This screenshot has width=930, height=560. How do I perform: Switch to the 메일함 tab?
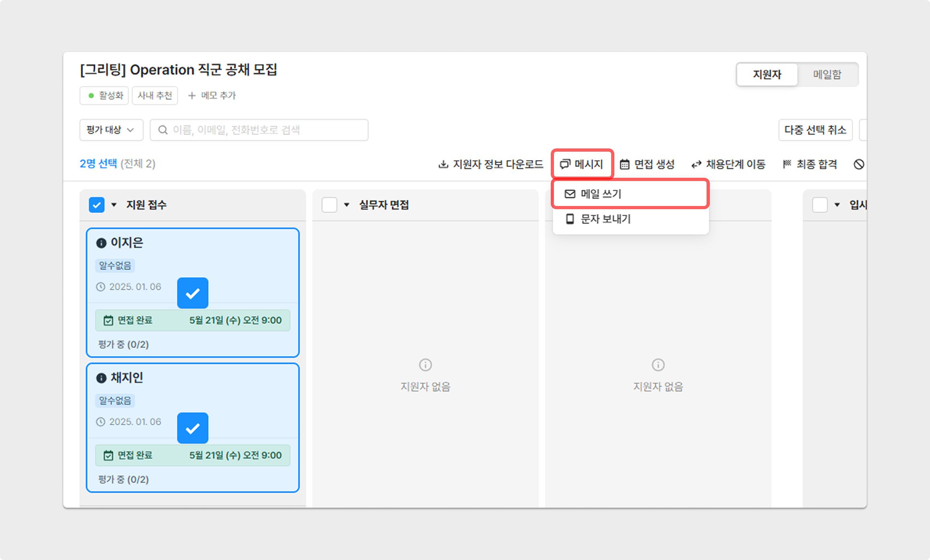[x=827, y=74]
